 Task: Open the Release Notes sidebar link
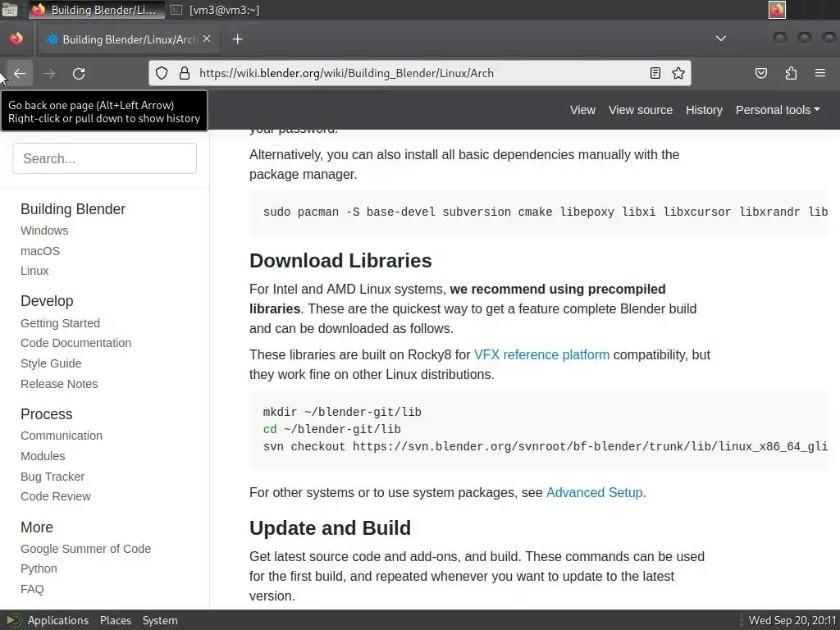[59, 384]
